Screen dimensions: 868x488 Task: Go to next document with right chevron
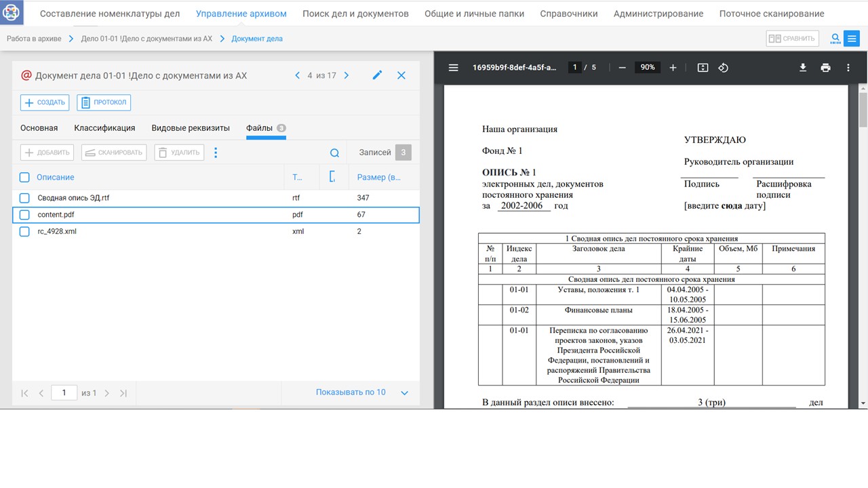click(347, 75)
